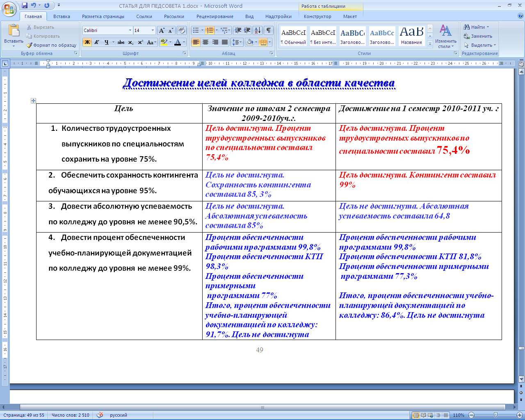Open Найти search

tap(476, 27)
